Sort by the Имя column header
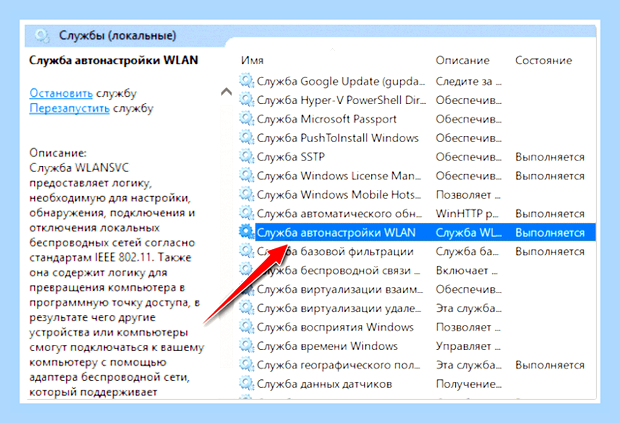 [252, 60]
